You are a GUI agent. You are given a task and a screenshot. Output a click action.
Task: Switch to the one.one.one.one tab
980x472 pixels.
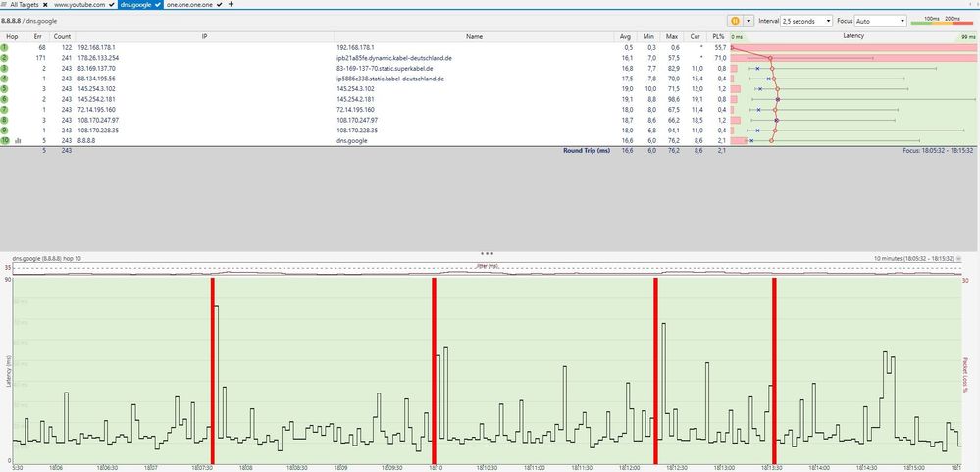pyautogui.click(x=190, y=4)
